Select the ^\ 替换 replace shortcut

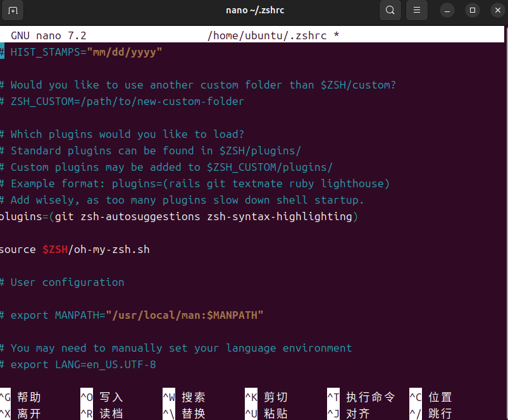pos(185,414)
